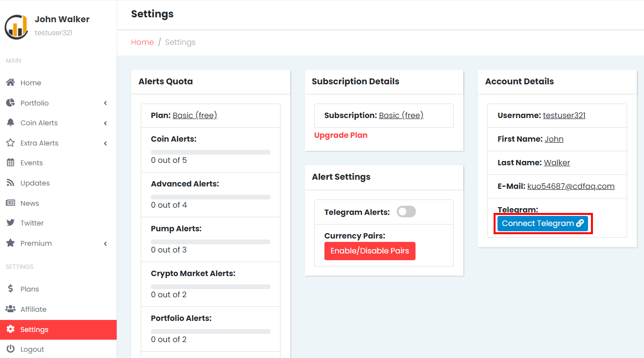Image resolution: width=644 pixels, height=358 pixels.
Task: Click the Settings gear icon in sidebar
Action: [10, 329]
